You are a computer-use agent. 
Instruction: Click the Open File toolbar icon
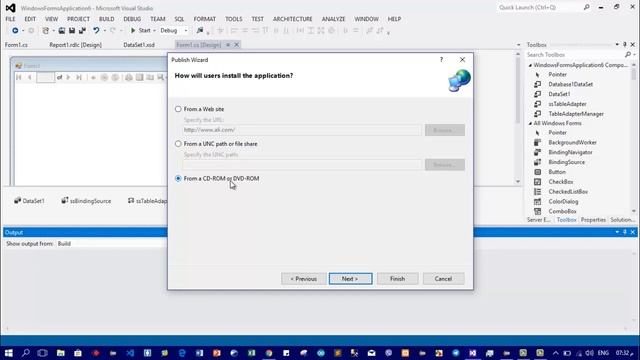click(62, 31)
